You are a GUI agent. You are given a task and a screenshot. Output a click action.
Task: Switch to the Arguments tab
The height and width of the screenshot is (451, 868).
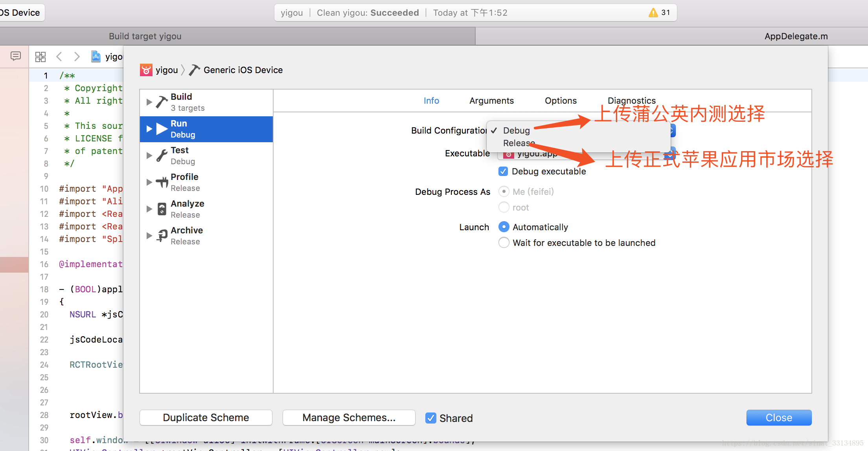491,101
